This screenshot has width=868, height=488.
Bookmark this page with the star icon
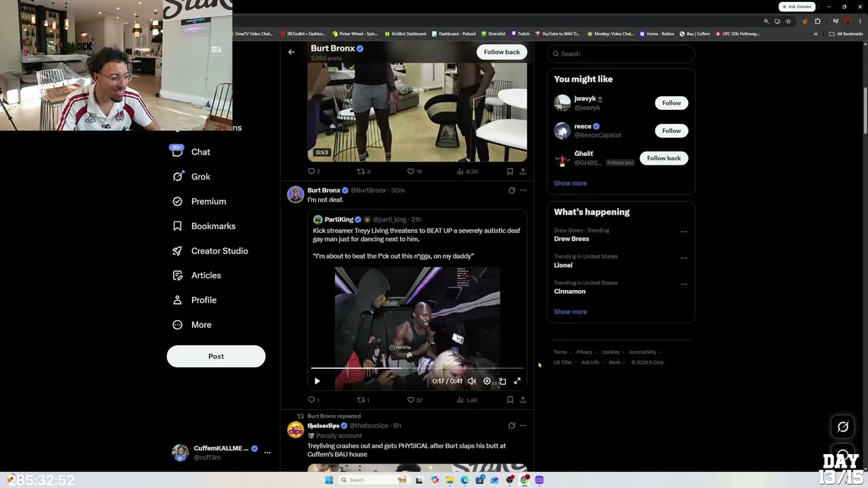788,21
